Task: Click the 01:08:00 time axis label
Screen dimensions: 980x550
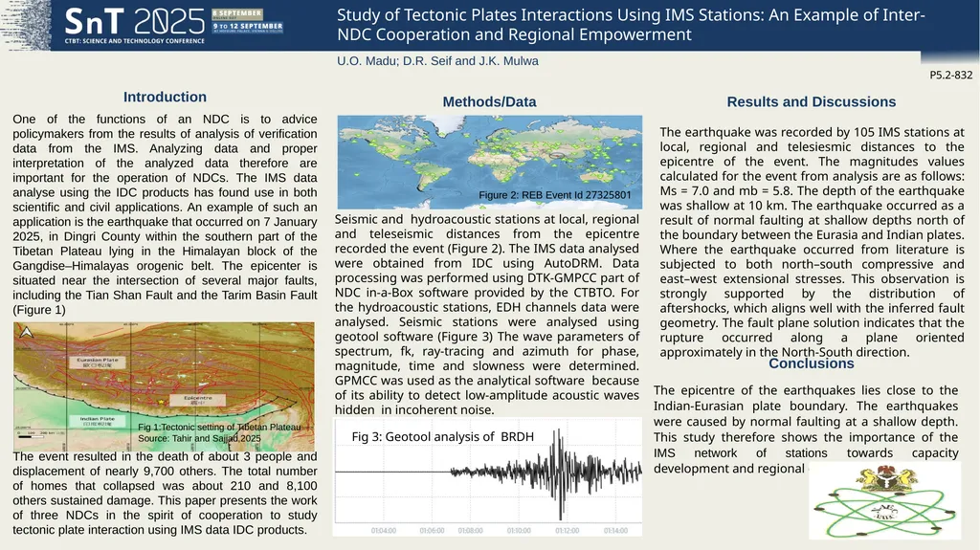Action: coord(470,531)
